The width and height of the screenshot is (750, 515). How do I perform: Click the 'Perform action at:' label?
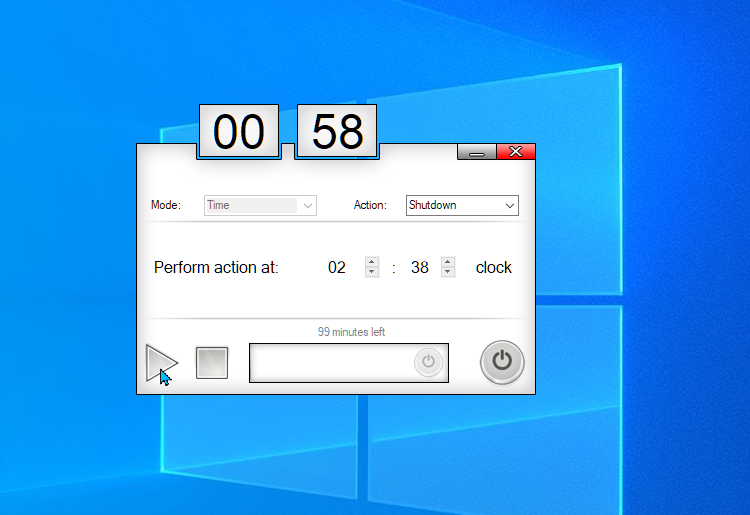tap(216, 267)
